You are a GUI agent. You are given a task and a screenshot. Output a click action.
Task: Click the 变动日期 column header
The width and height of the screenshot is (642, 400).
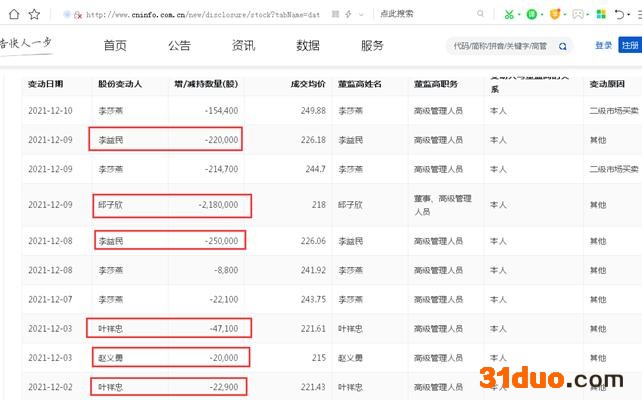click(x=46, y=84)
